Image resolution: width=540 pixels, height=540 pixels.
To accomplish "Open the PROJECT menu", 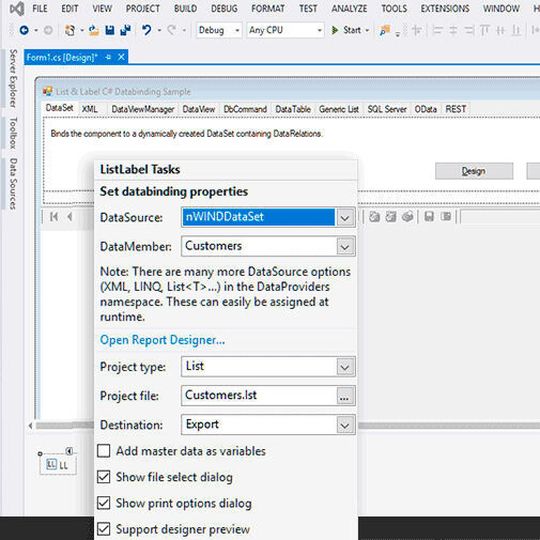I will point(143,8).
